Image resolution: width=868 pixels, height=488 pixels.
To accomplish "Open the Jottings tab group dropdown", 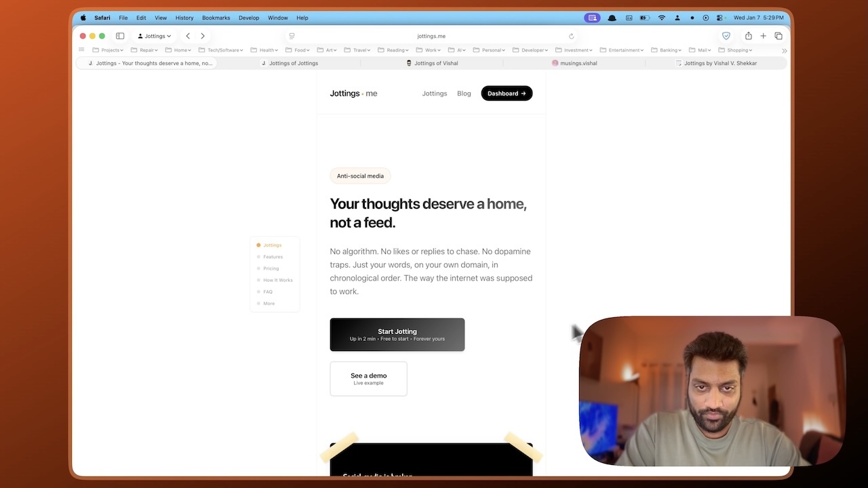I will coord(154,35).
